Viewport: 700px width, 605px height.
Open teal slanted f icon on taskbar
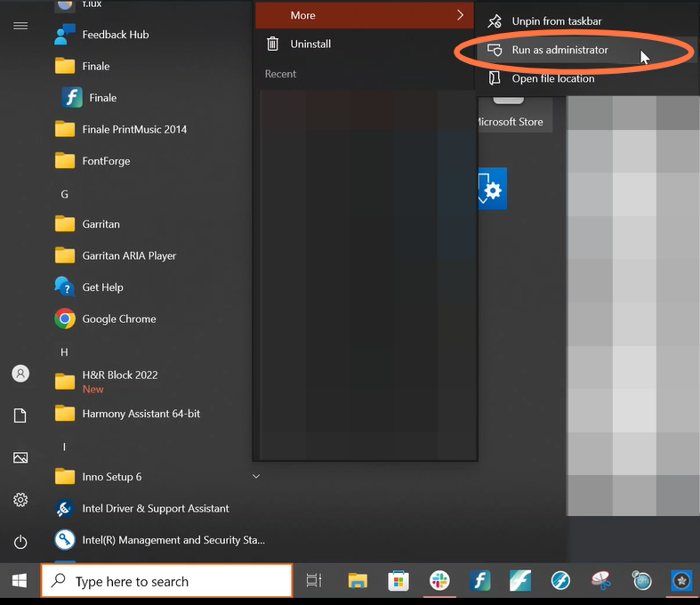coord(520,581)
